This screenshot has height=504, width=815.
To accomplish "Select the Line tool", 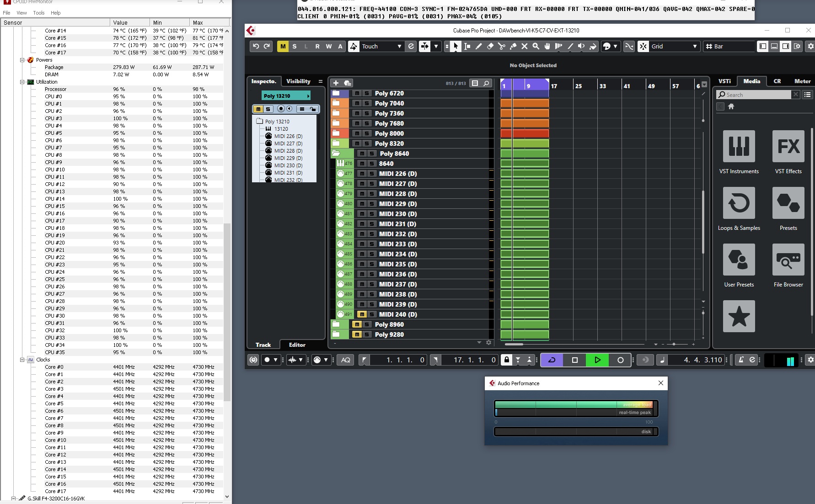I will [x=570, y=46].
